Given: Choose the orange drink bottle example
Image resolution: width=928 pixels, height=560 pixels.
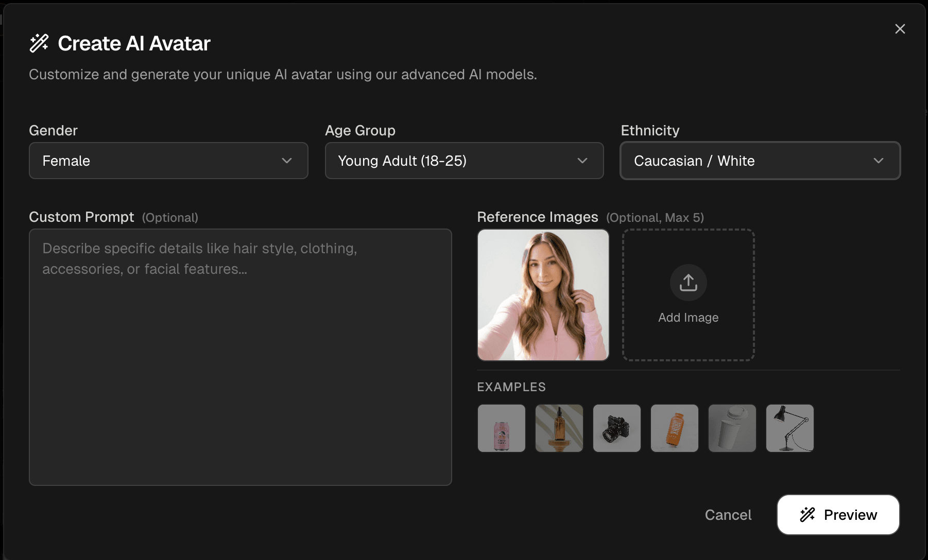Looking at the screenshot, I should [674, 428].
